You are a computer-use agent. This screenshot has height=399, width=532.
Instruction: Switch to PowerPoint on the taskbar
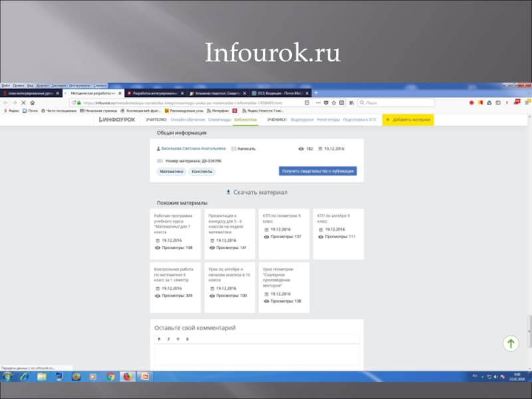144,376
